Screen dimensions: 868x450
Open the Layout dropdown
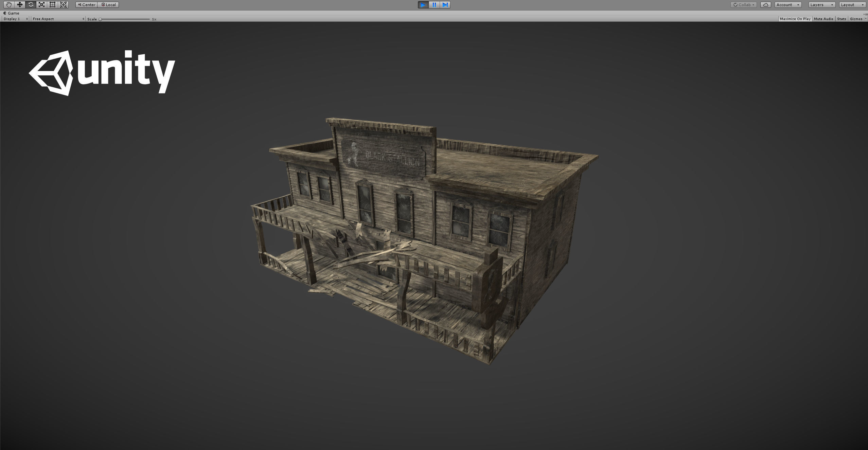point(852,5)
